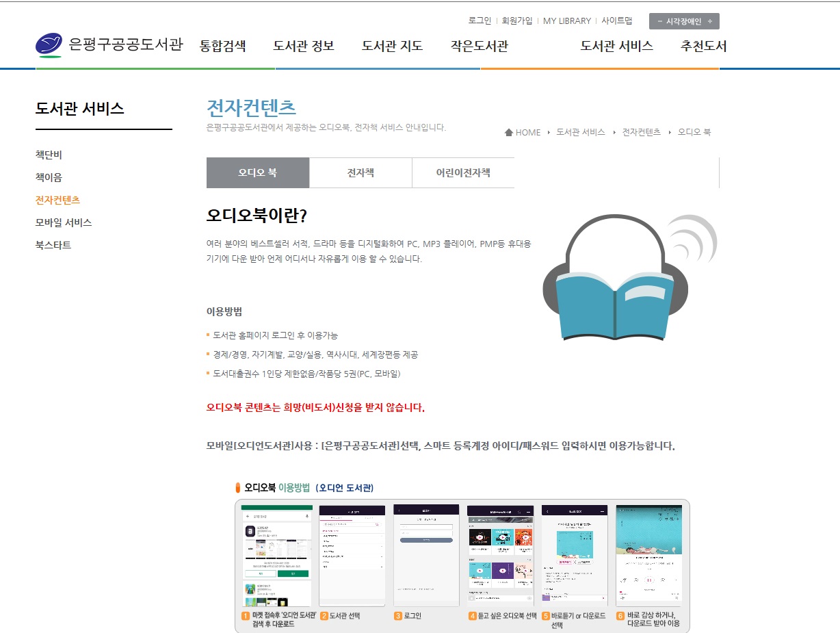
Task: Choose 모바일 서비스 in the left sidebar
Action: 64,222
